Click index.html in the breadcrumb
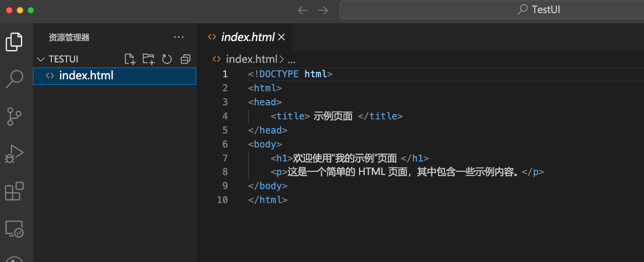 [251, 59]
